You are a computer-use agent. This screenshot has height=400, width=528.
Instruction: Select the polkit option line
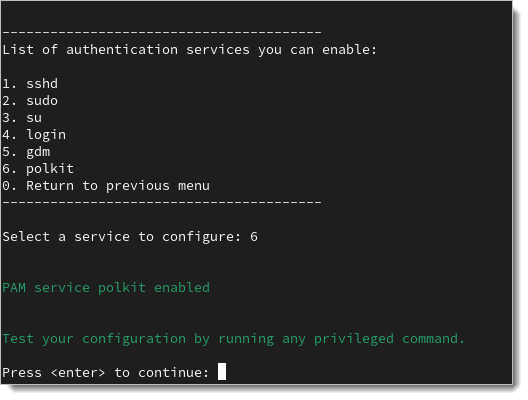coord(38,169)
